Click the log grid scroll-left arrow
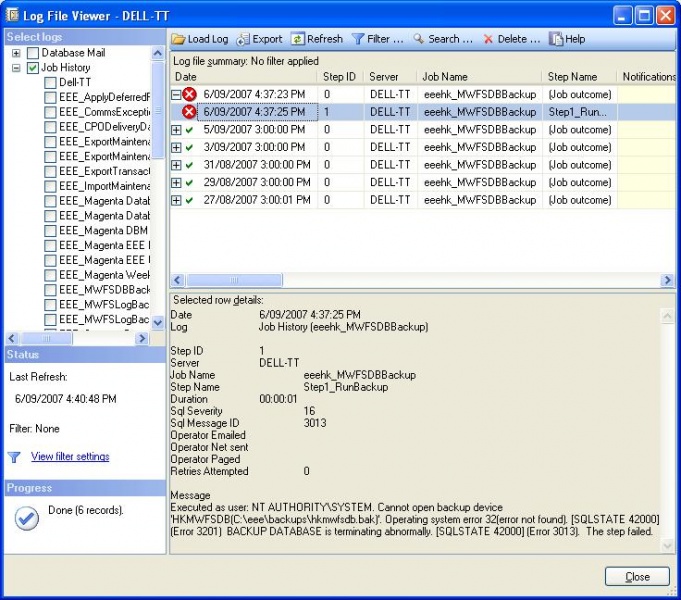The height and width of the screenshot is (600, 681). [x=177, y=280]
